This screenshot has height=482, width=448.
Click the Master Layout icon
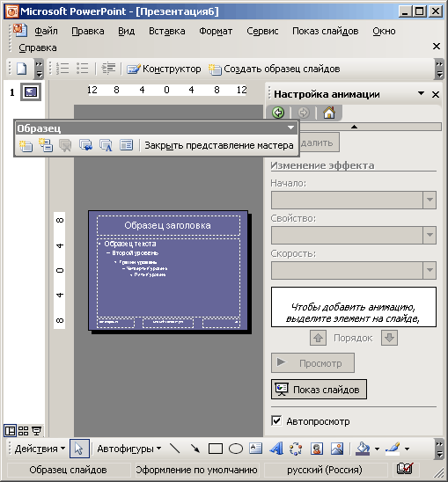coord(126,145)
